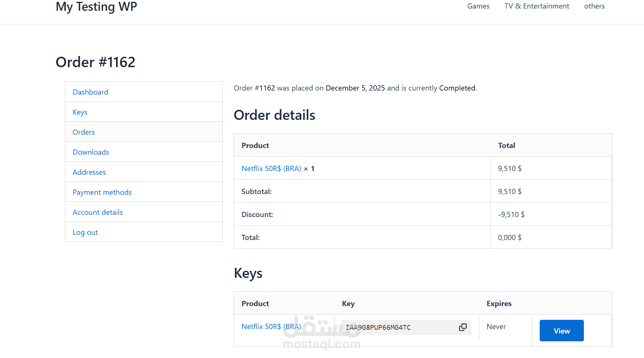Screen dimensions: 644x358
Task: Open Netflix 50R$ (BRA) in Keys table
Action: [x=271, y=326]
